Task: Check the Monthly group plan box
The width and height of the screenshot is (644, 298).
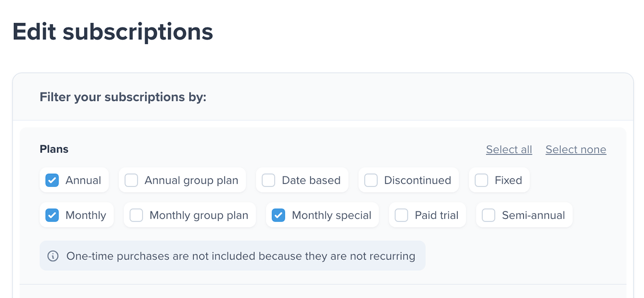Action: (136, 215)
